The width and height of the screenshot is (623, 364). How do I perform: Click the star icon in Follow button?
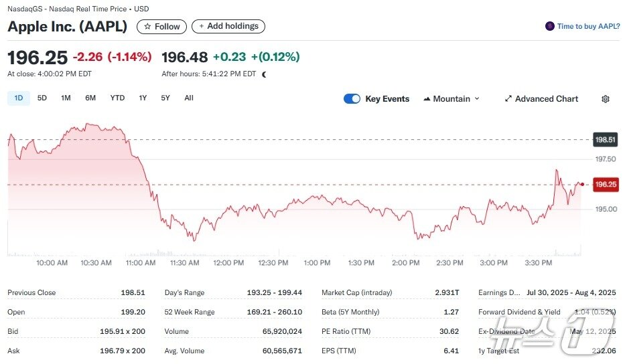[x=147, y=27]
